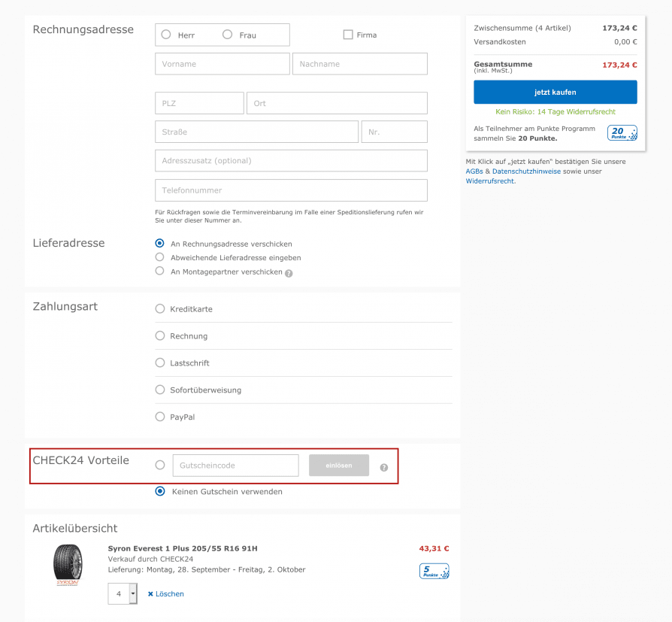Open the AGBs link
Image resolution: width=672 pixels, height=622 pixels.
click(x=474, y=171)
